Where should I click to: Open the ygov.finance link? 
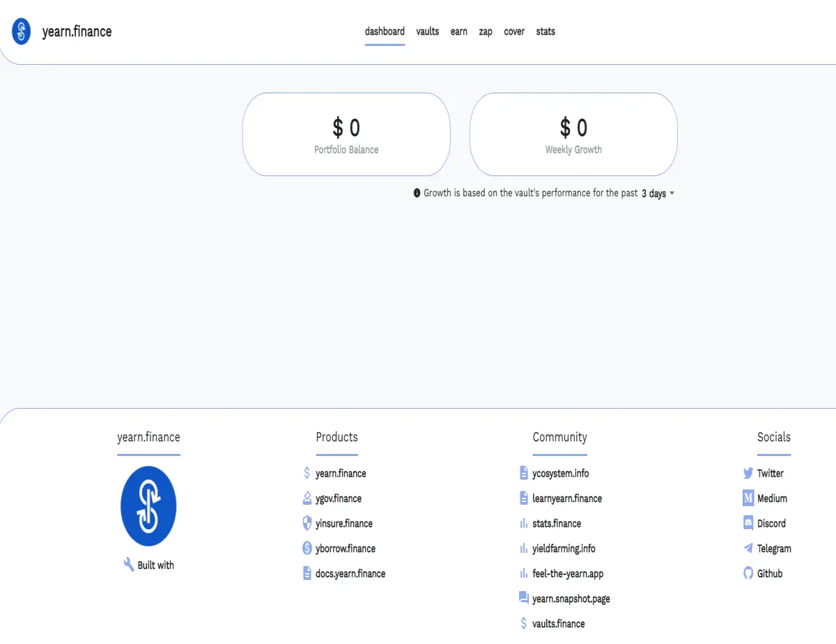[339, 498]
